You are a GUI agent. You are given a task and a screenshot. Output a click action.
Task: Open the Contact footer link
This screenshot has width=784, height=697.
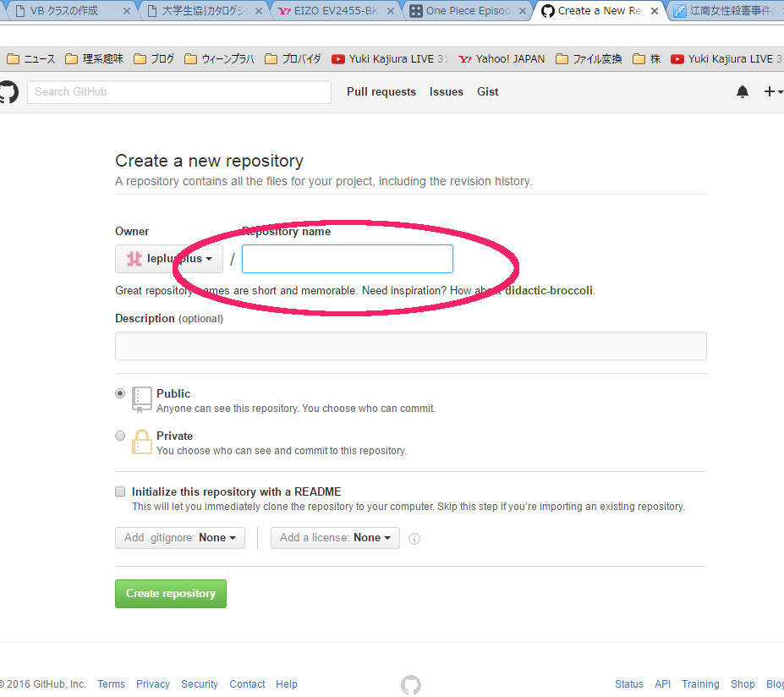tap(247, 684)
